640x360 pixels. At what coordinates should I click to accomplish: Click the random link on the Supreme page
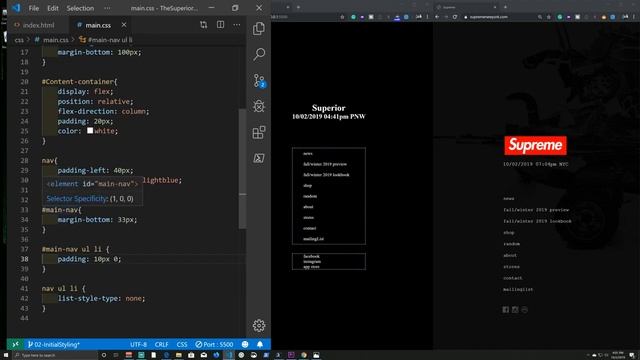pyautogui.click(x=511, y=244)
